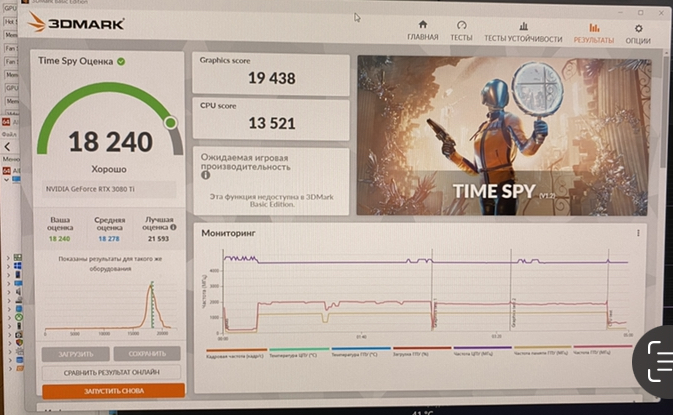This screenshot has height=415, width=673.
Task: Click the Graphics score value 19 438
Action: (272, 79)
